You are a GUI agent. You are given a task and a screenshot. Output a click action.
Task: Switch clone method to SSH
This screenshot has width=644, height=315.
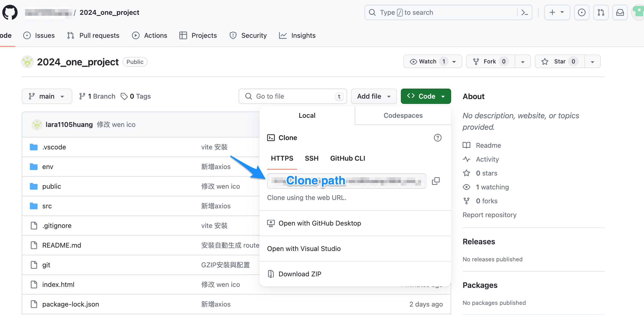tap(312, 158)
